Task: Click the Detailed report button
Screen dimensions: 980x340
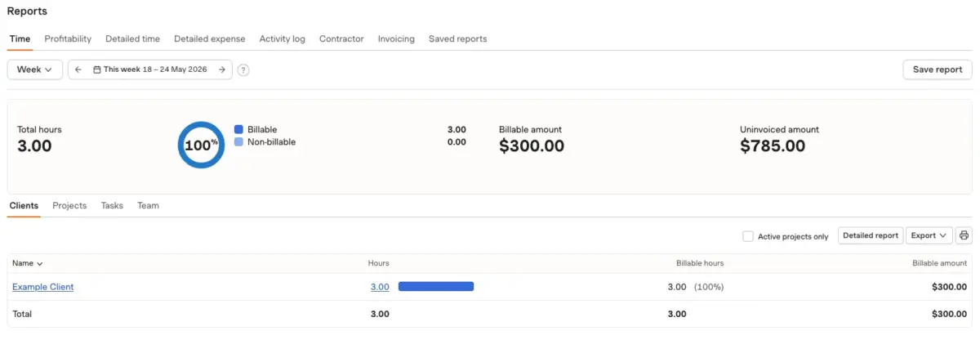Action: point(871,235)
